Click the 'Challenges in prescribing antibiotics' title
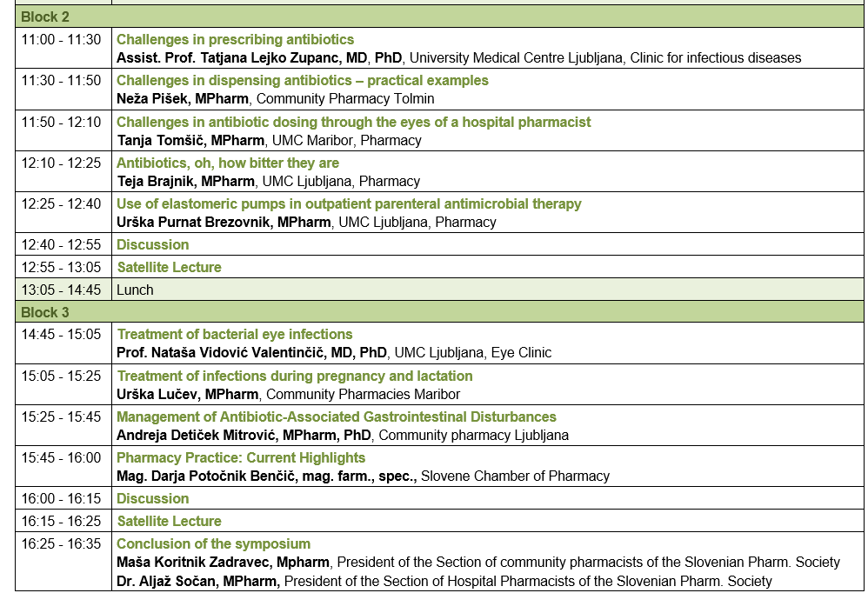 point(235,40)
